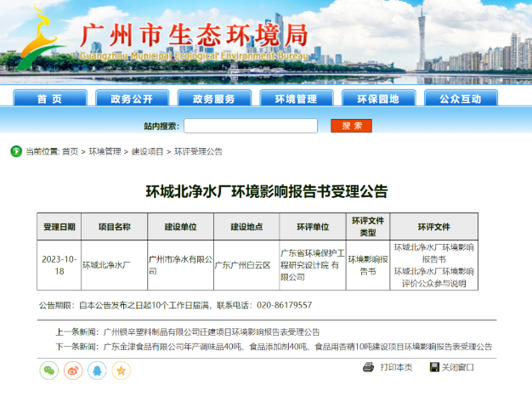Viewport: 532px width, 402px height.
Task: Click the 环境影响报告书 file type cell
Action: point(368,265)
